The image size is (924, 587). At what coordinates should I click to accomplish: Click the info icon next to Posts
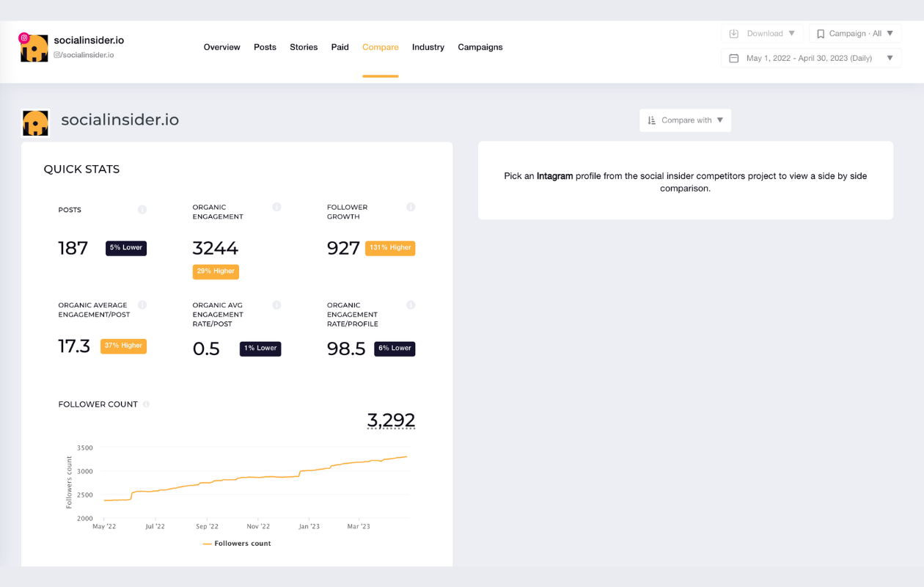coord(142,210)
